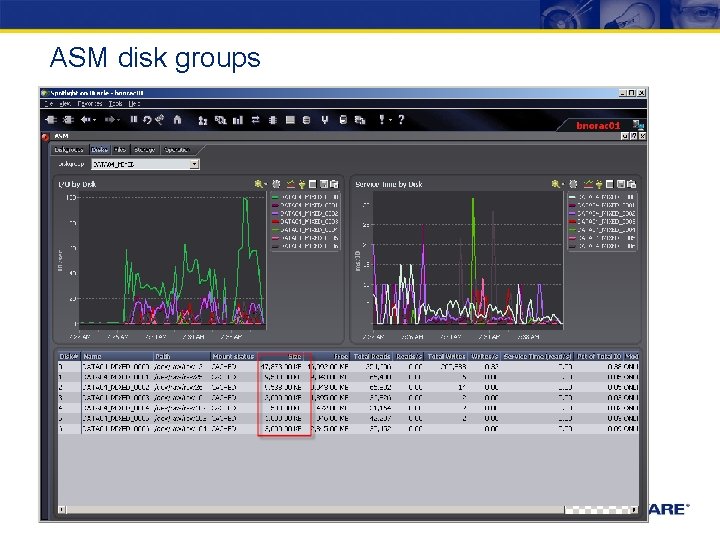This screenshot has height=540, width=720.
Task: Go back with the left arrow icon
Action: pos(85,120)
